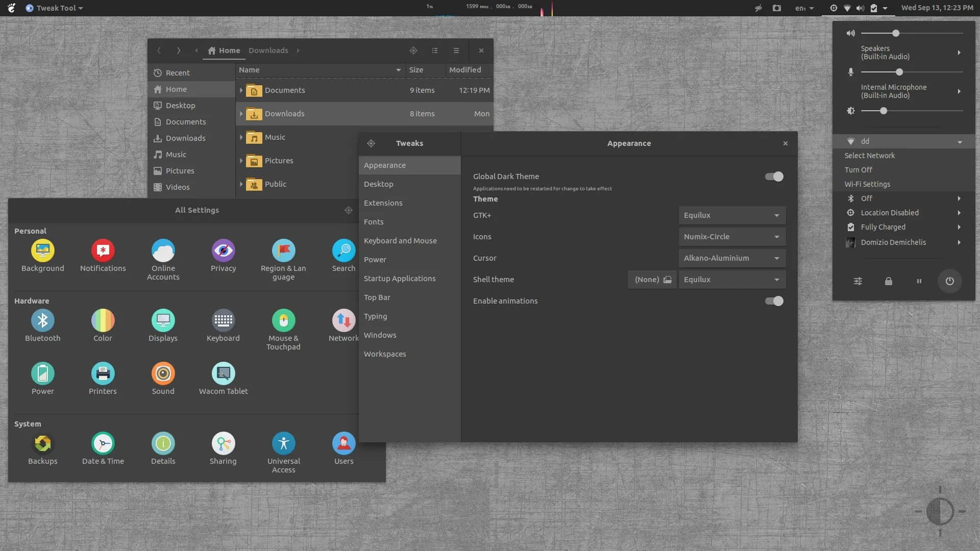Open the GTK+ theme dropdown

pos(731,215)
